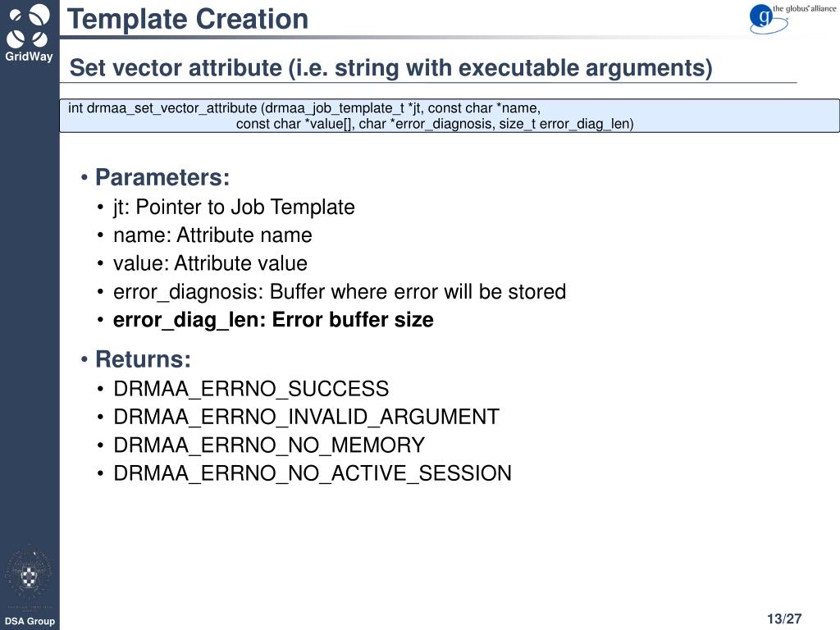Image resolution: width=840 pixels, height=630 pixels.
Task: Click the 13/27 page number
Action: [784, 619]
